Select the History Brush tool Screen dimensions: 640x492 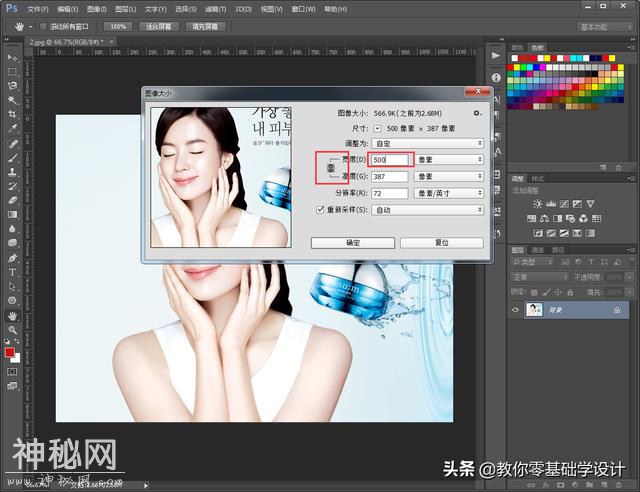point(12,186)
